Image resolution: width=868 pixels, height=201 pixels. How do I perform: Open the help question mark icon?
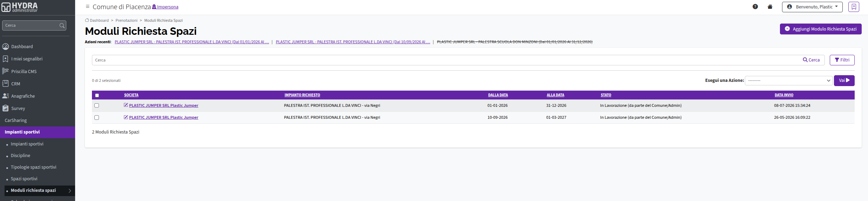[x=755, y=7]
